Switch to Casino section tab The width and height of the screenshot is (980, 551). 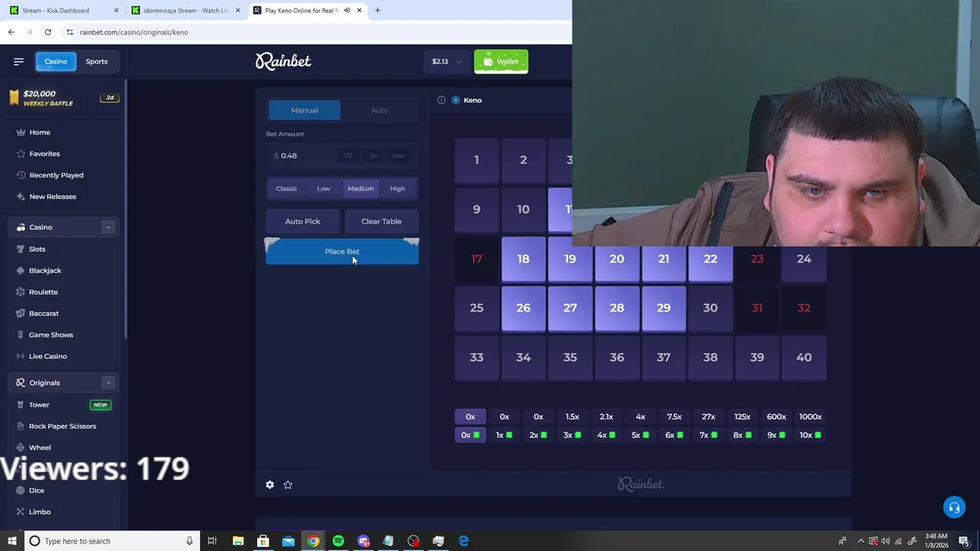coord(56,61)
